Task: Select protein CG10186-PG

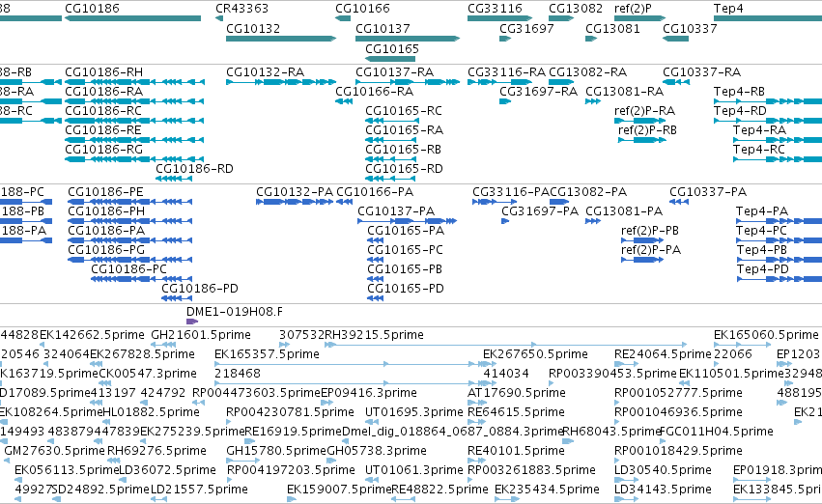Action: coord(129,260)
